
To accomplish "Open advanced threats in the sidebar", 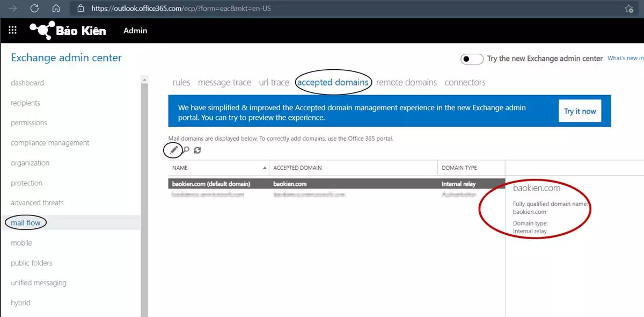I will tap(37, 203).
